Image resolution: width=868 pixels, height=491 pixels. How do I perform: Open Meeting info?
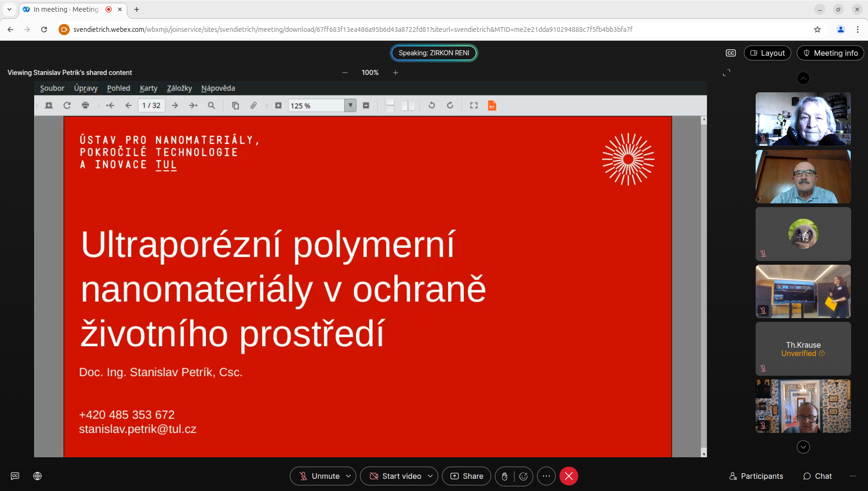pos(830,53)
